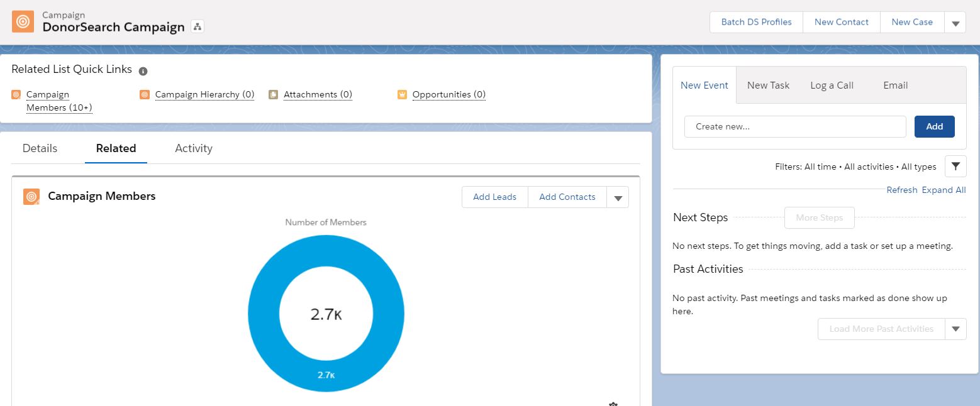Click info icon next to Related List Quick Links
The height and width of the screenshot is (406, 980).
point(143,71)
